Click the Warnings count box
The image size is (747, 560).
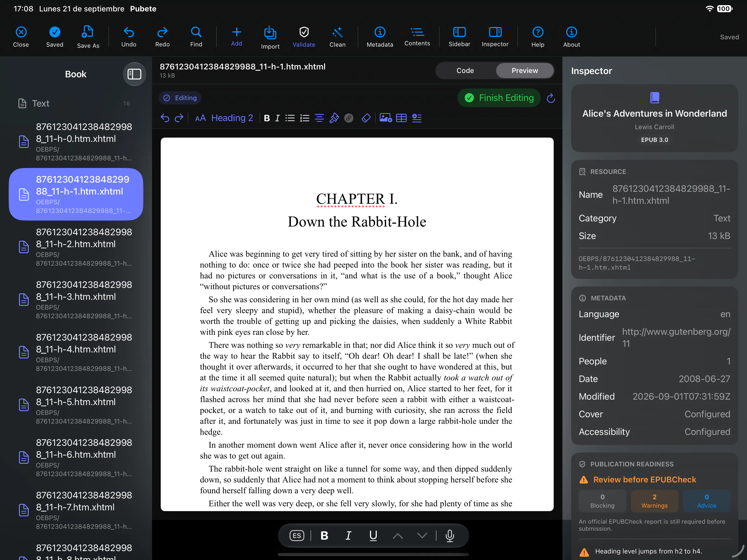click(654, 501)
